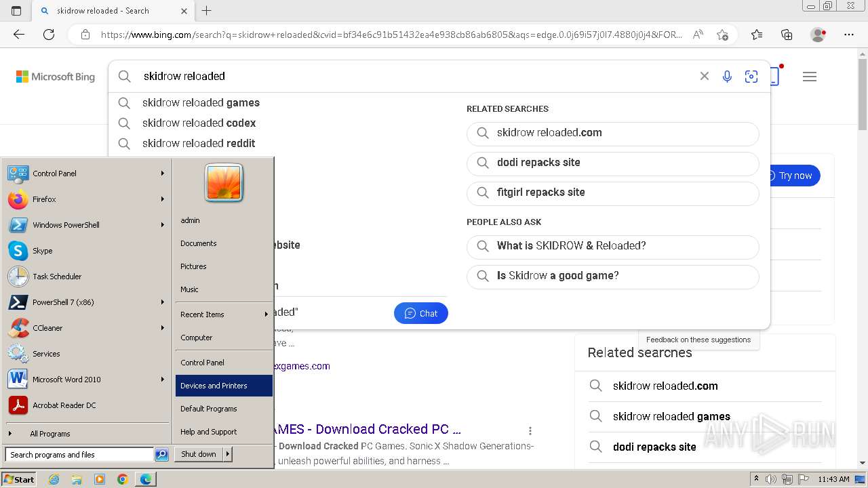Open the Shut down options arrow
The height and width of the screenshot is (488, 868).
click(x=228, y=454)
